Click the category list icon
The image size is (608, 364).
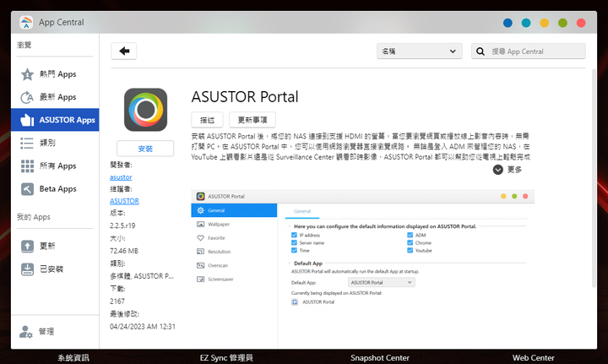coord(27,143)
